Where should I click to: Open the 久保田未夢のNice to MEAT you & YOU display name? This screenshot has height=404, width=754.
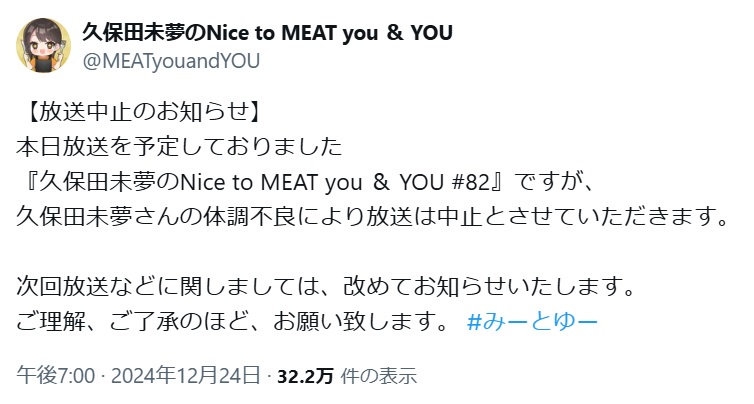267,32
